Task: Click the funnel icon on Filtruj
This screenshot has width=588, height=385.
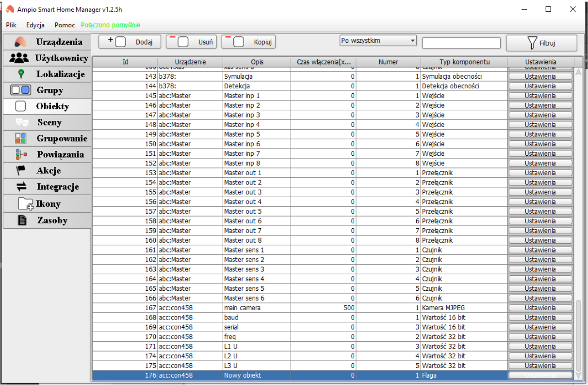Action: click(x=532, y=43)
